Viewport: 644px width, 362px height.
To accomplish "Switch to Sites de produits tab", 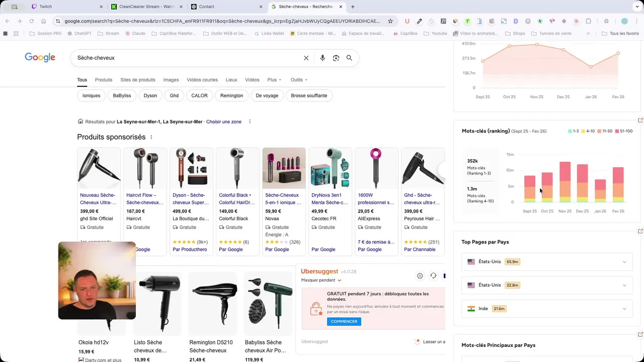I will pos(138,80).
